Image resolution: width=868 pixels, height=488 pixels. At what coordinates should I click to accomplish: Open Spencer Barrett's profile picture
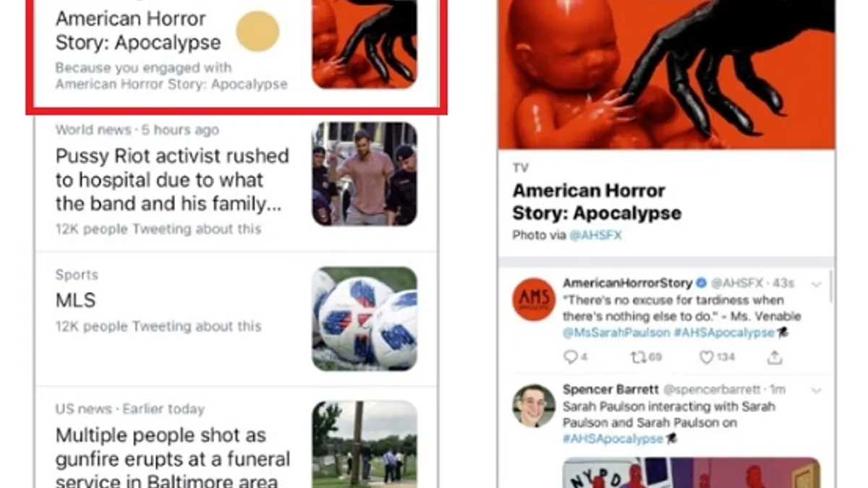[x=534, y=405]
